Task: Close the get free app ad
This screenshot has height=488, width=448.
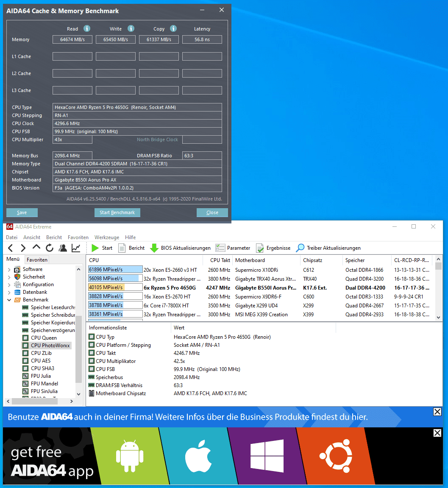Action: coord(437,433)
